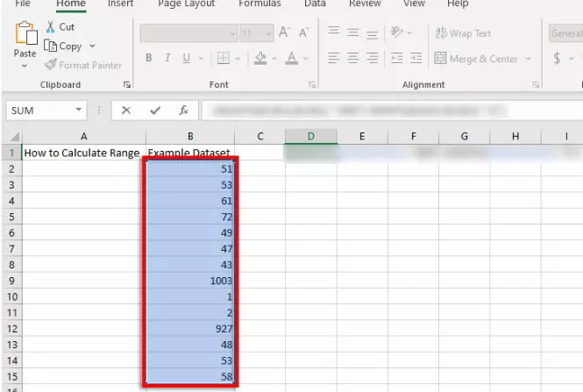The width and height of the screenshot is (583, 392).
Task: Open Insert Function fx dialog
Action: coord(183,110)
